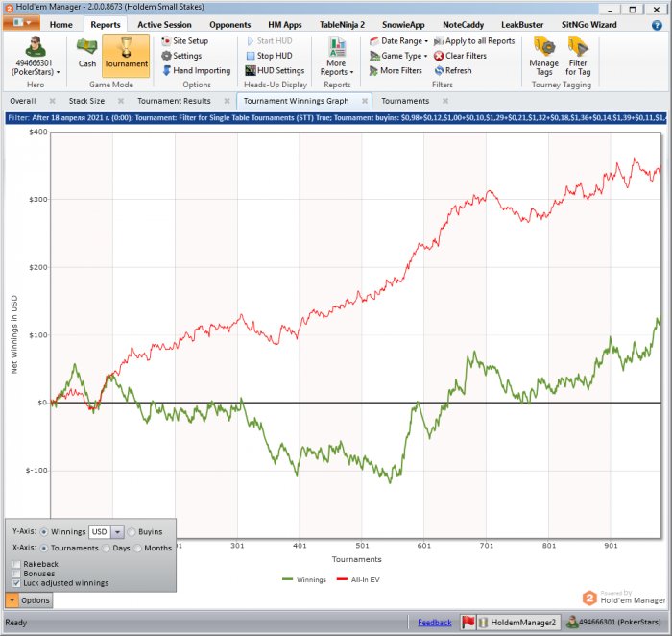Open the SitNGo Wizard tab
672x636 pixels.
tap(588, 25)
